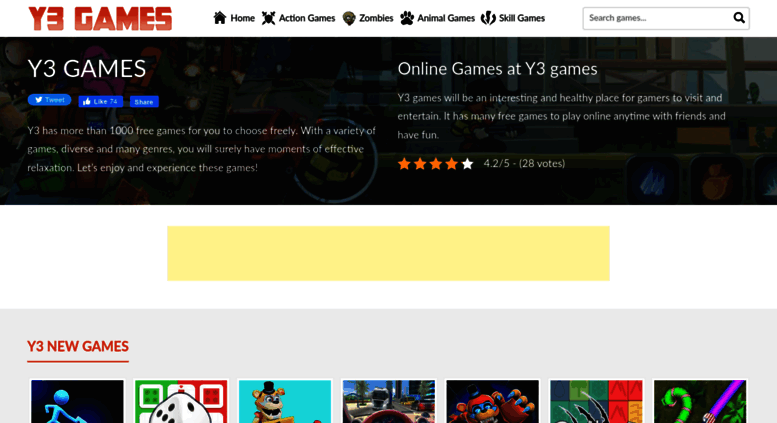The height and width of the screenshot is (423, 777).
Task: Click the Action Games crossbones icon
Action: [x=268, y=18]
